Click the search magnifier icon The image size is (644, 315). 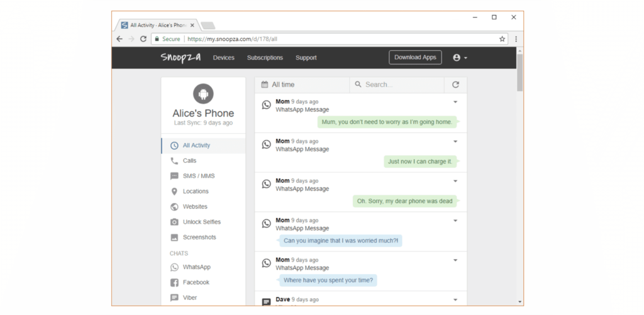[358, 84]
